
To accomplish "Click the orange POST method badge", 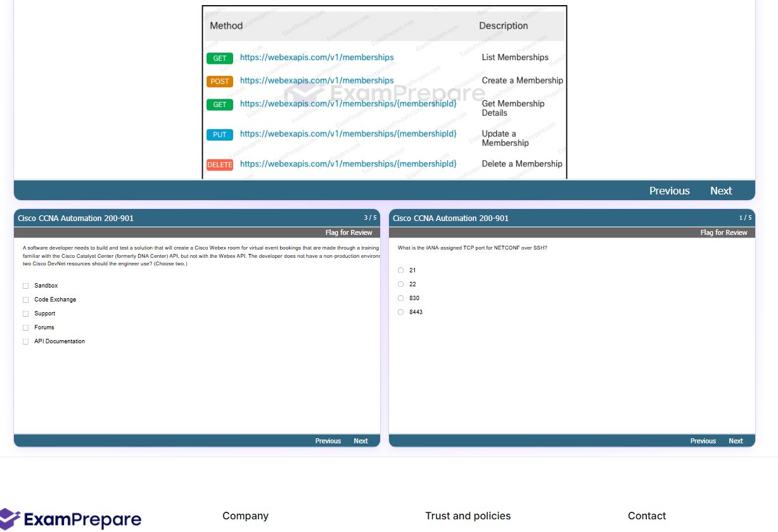I will point(220,82).
